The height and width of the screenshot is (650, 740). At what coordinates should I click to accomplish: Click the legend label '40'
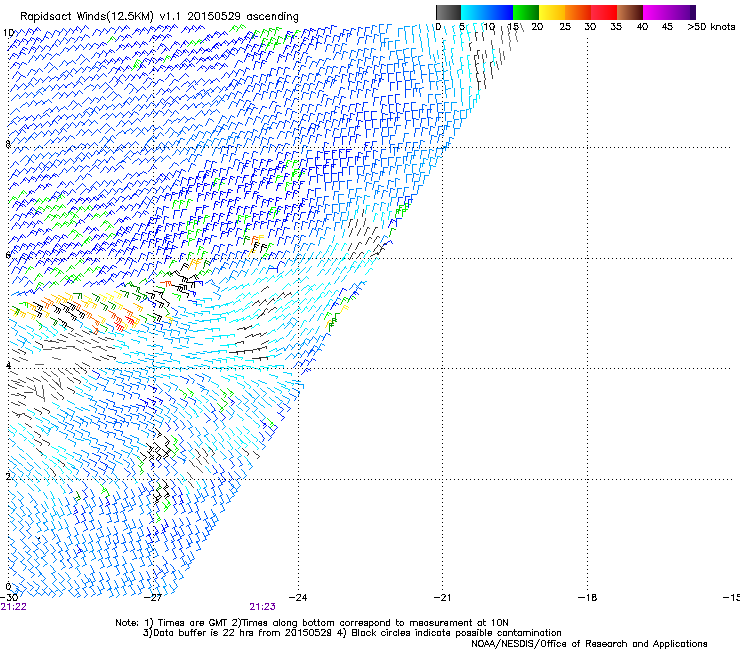(642, 27)
